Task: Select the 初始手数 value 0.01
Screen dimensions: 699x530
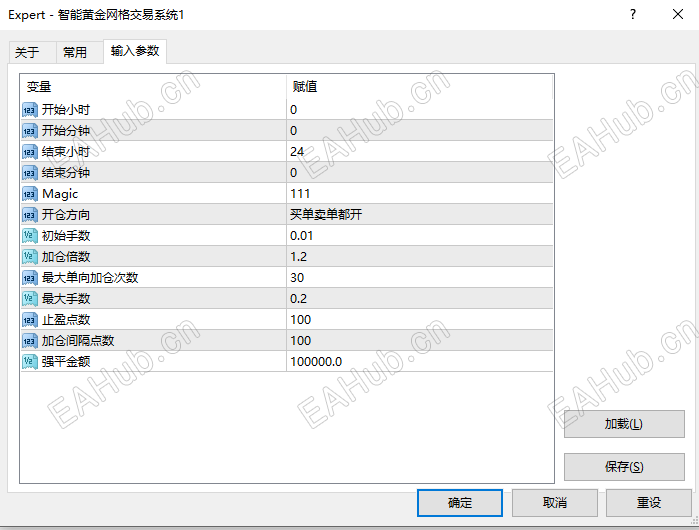Action: point(301,236)
